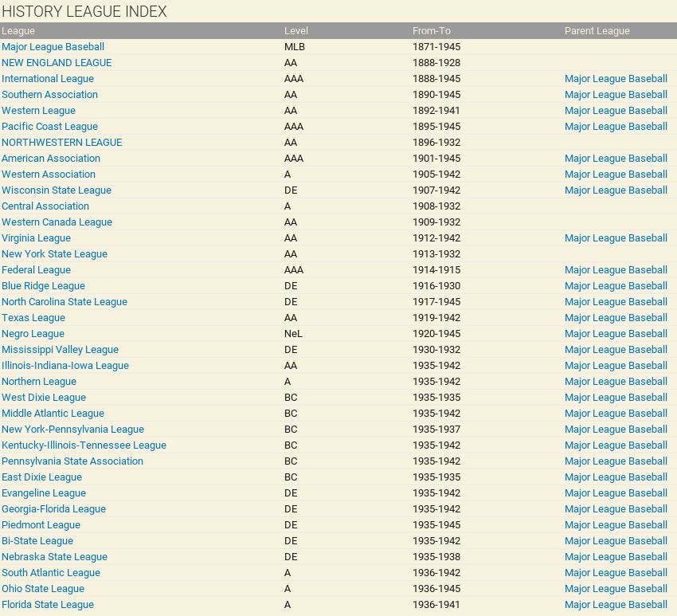Select the 1871-1945 date range cell
This screenshot has width=677, height=616.
pos(436,47)
